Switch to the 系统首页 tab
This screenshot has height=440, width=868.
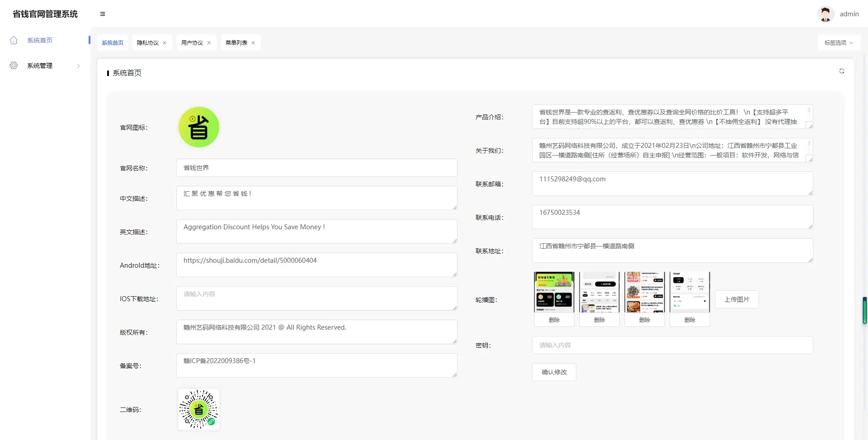(x=113, y=43)
